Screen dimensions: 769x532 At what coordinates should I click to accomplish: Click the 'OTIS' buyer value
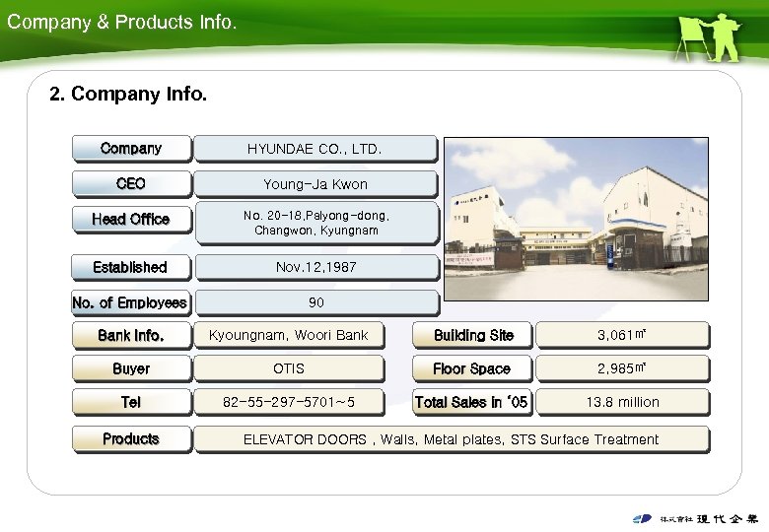[x=289, y=368]
